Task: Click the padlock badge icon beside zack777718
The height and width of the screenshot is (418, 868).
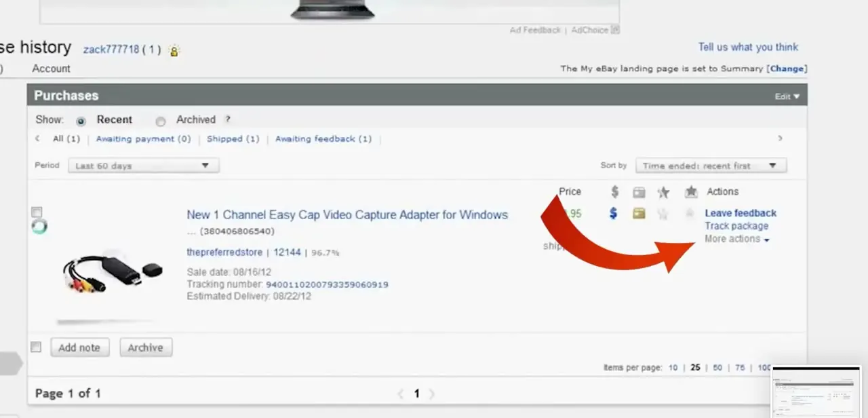Action: (x=174, y=51)
